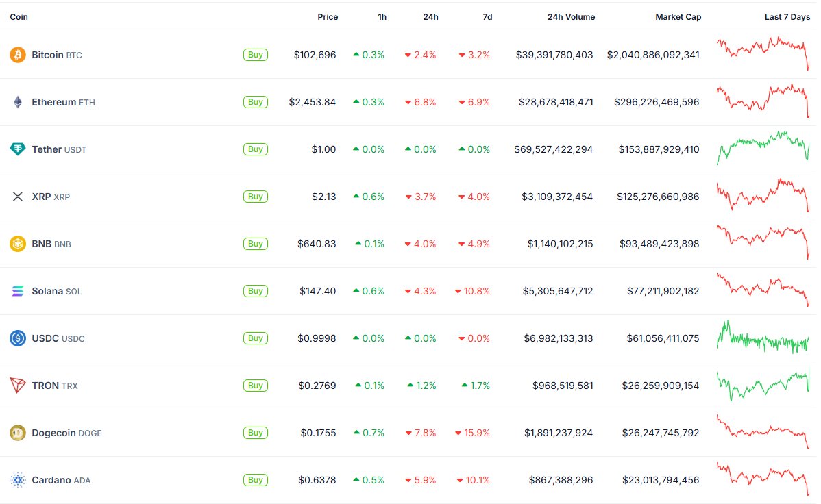Open the Ethereum ETH coin link

(63, 102)
